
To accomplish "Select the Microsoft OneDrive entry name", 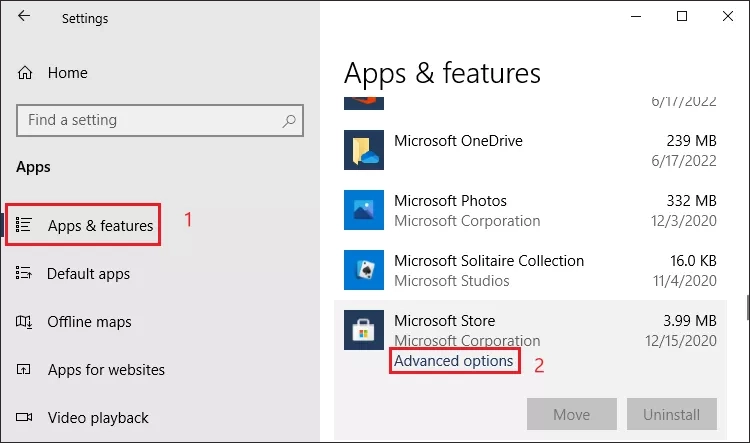I will click(458, 141).
